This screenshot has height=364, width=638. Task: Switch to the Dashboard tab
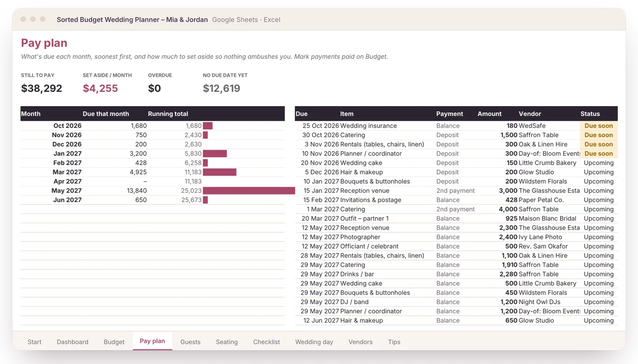(72, 342)
